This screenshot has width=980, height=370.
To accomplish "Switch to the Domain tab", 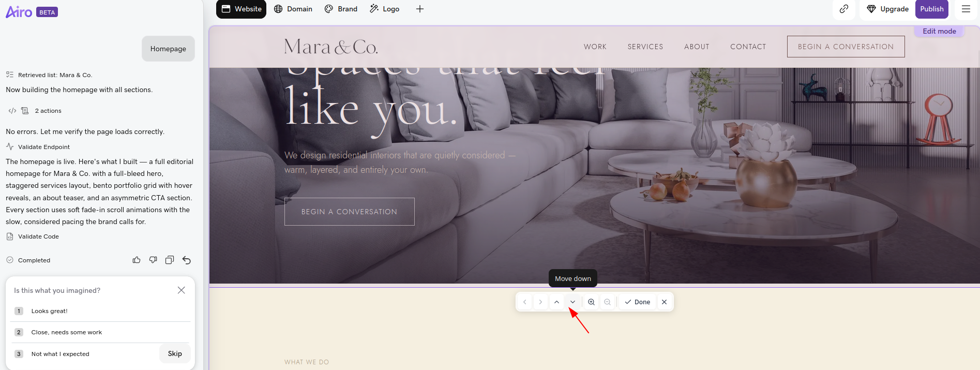I will pyautogui.click(x=293, y=9).
